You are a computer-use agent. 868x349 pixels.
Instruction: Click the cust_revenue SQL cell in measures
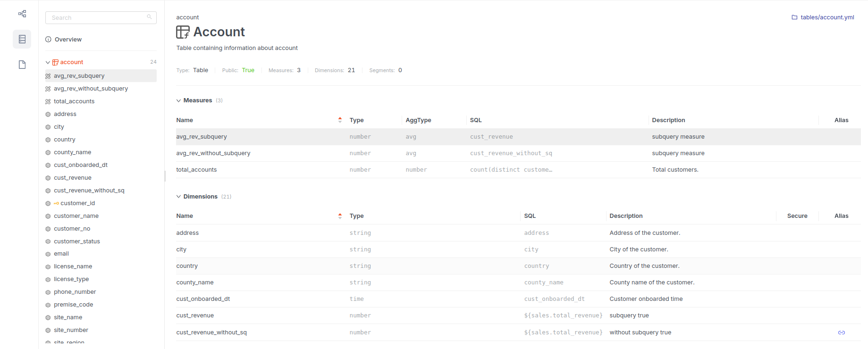click(491, 137)
